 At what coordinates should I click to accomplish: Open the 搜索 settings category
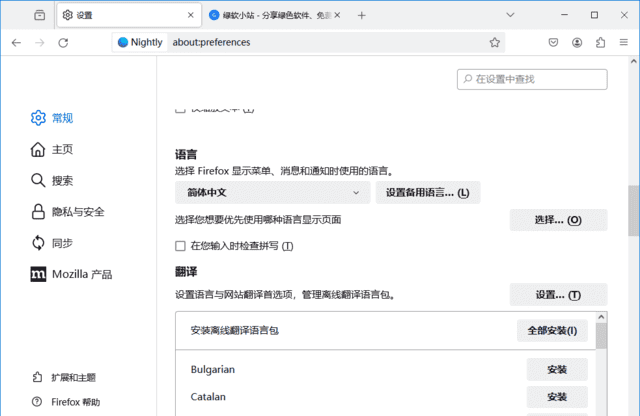coord(52,180)
